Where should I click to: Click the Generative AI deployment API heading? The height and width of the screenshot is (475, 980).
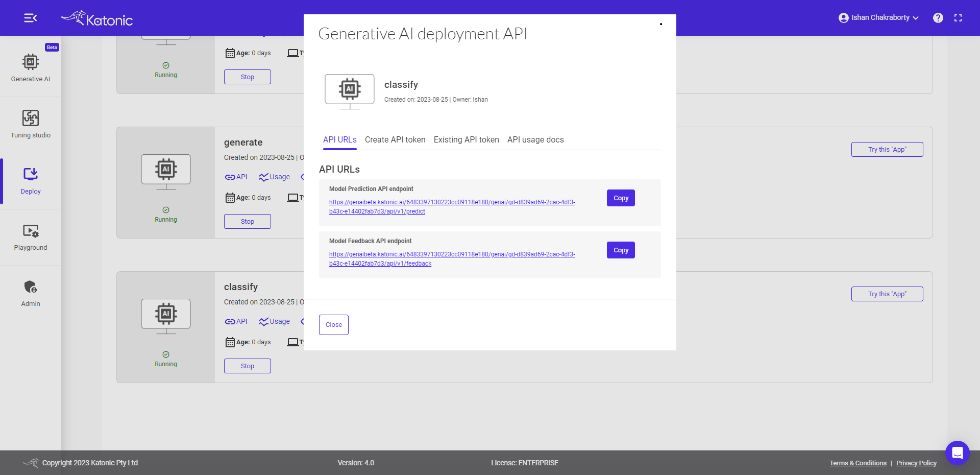click(x=423, y=34)
